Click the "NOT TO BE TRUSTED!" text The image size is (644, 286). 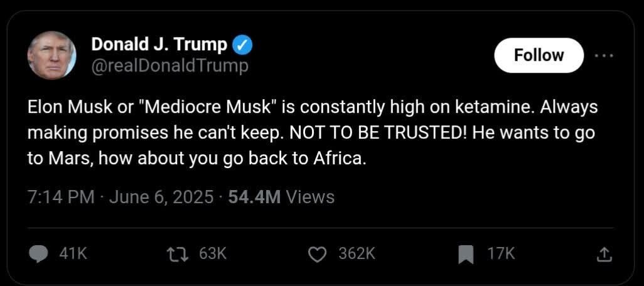pos(378,134)
